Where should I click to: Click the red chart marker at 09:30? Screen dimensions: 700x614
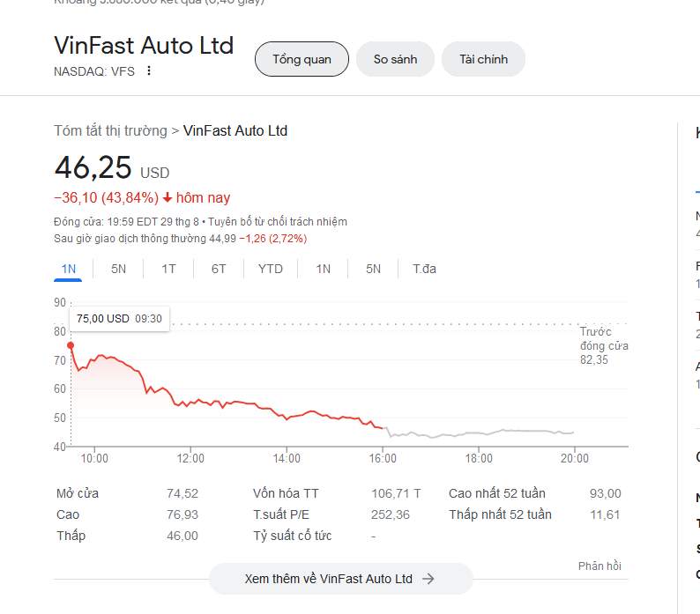pyautogui.click(x=71, y=345)
